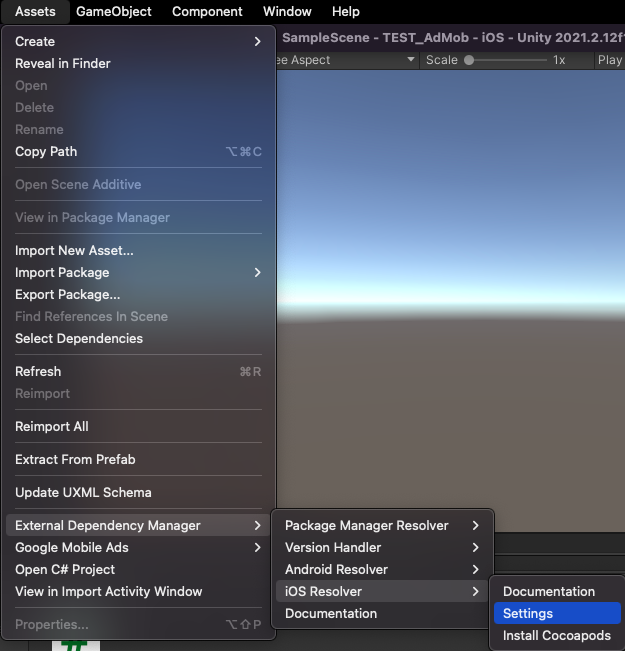Click the Scale slider handle
The width and height of the screenshot is (625, 651).
(469, 60)
